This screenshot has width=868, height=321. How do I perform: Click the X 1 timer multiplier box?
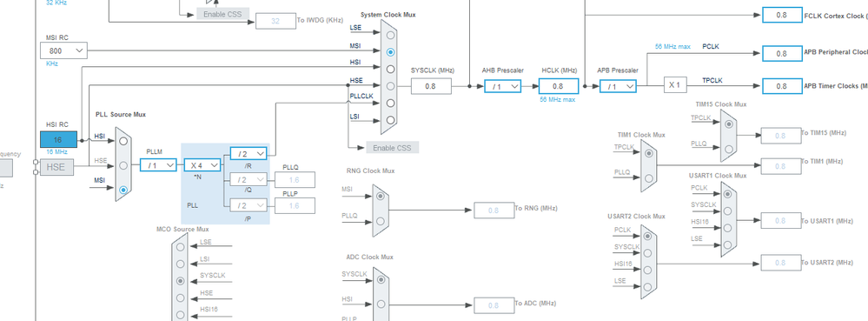pyautogui.click(x=675, y=85)
